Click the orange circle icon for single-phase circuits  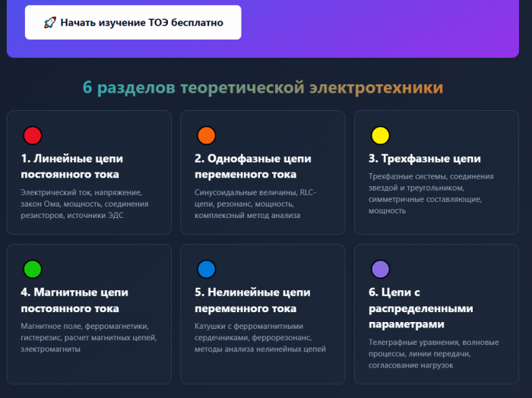(206, 136)
